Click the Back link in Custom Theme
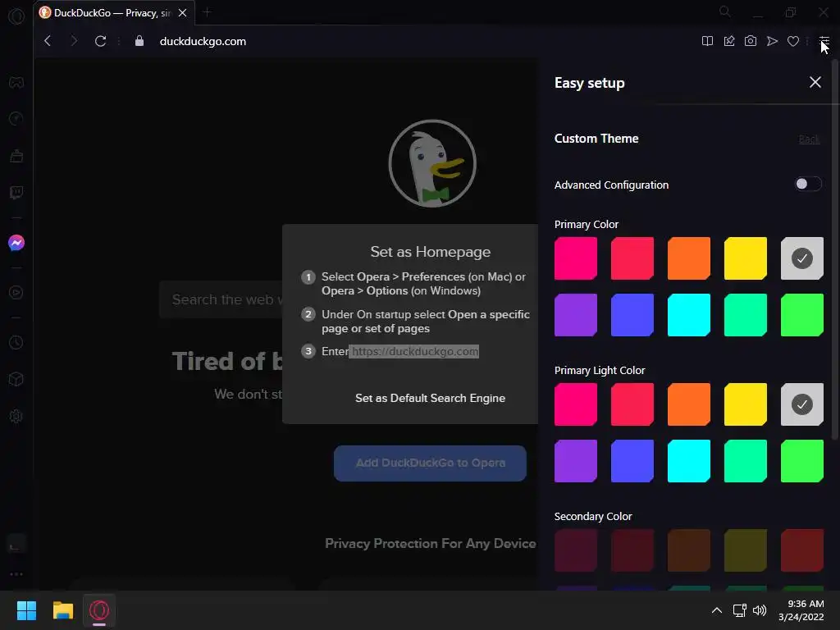Viewport: 840px width, 630px height. tap(809, 139)
